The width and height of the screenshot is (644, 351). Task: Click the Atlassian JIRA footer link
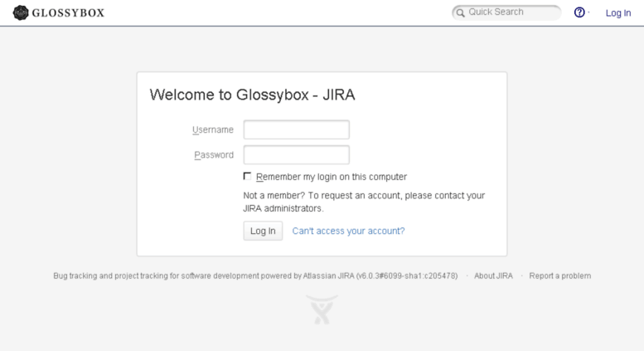tap(328, 275)
